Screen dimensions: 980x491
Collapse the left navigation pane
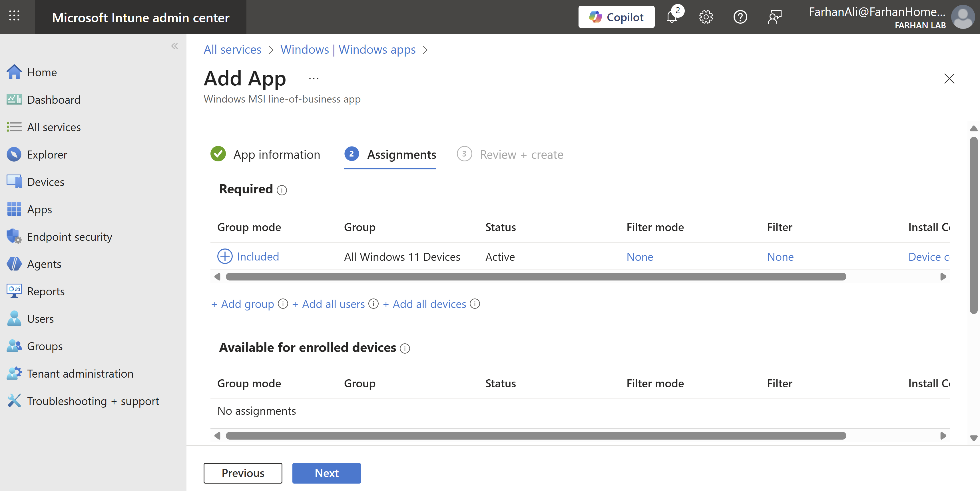[175, 46]
